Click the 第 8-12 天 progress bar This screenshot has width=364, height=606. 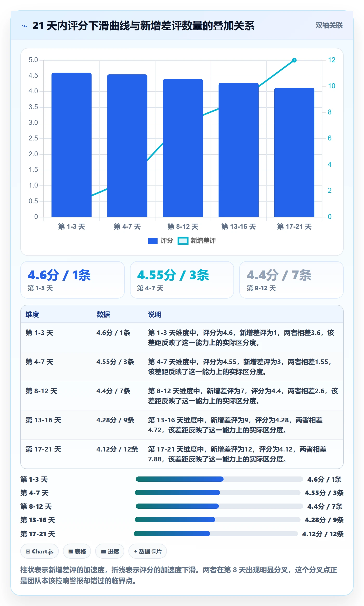(x=219, y=506)
